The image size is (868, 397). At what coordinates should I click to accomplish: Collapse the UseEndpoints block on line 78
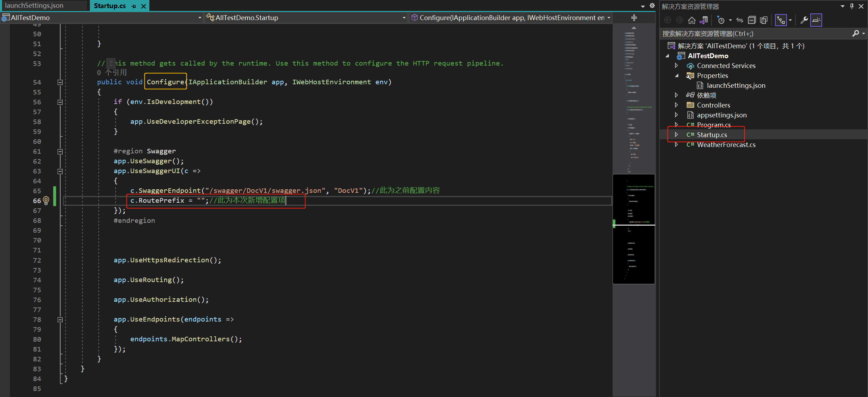60,319
